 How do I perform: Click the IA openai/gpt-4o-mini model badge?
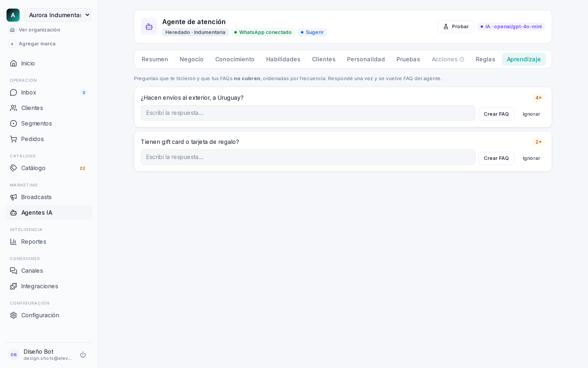click(x=511, y=27)
